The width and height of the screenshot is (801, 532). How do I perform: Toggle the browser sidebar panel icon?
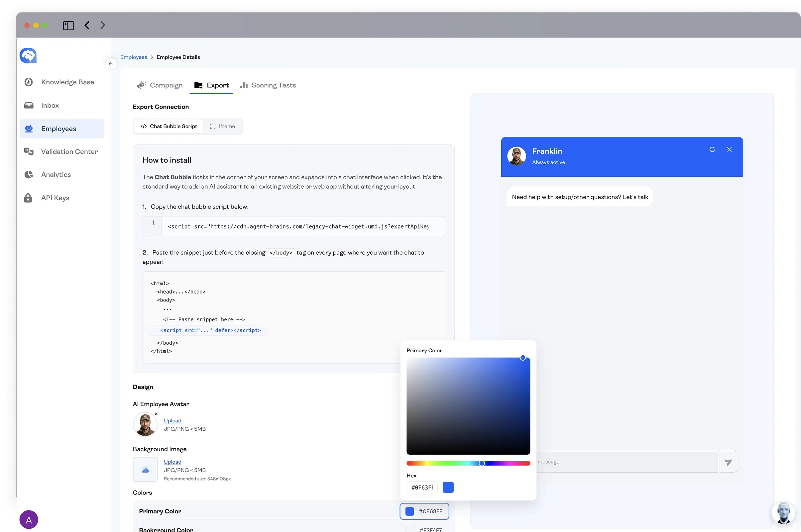pos(68,26)
